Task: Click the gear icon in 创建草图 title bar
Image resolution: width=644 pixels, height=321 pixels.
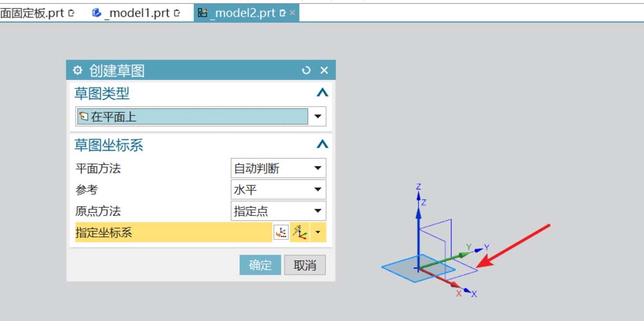Action: pos(77,70)
